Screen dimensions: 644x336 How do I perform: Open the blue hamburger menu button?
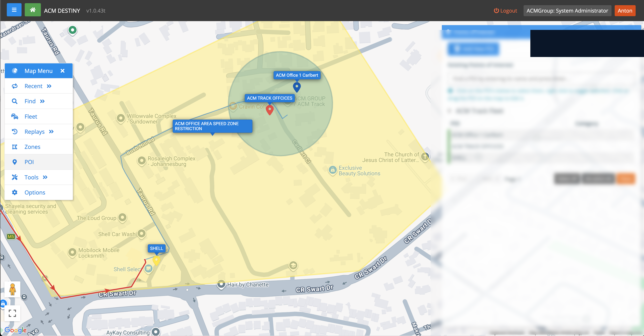(x=14, y=10)
